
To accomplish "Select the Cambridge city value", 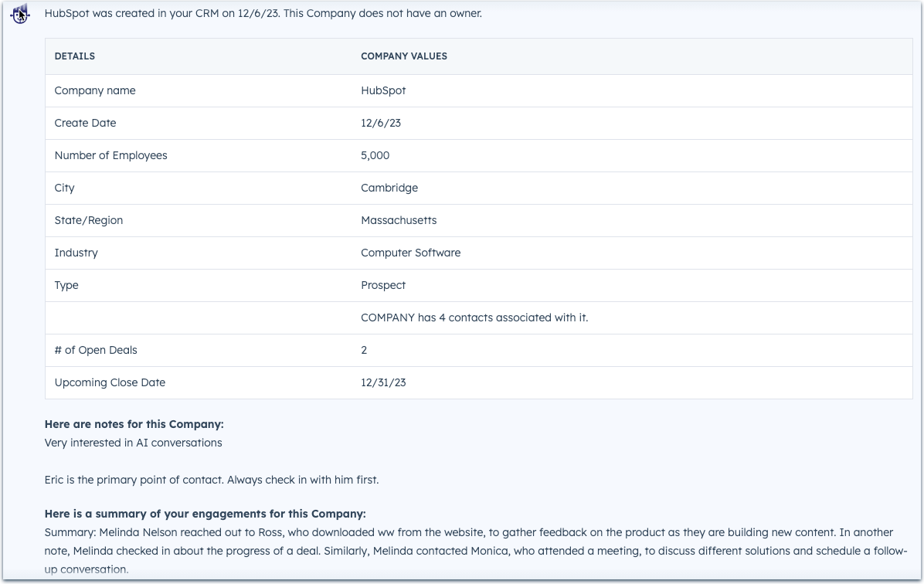I will [389, 188].
